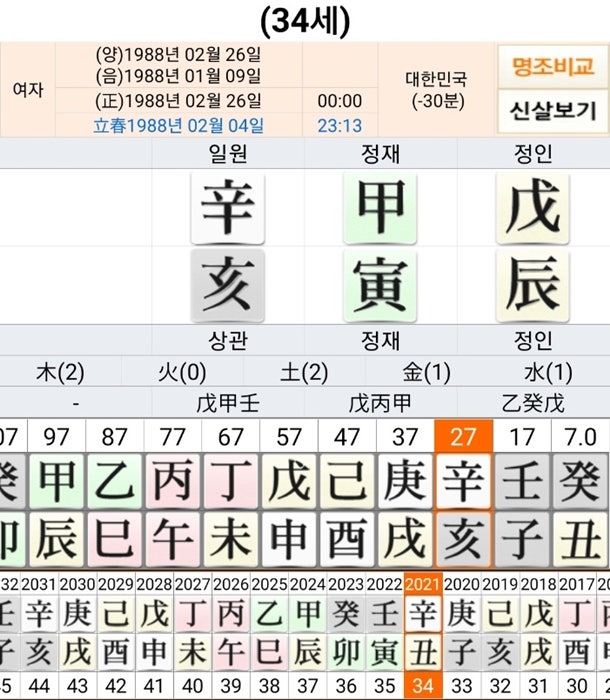The height and width of the screenshot is (700, 610).
Task: Select the 壬 stem in age 17 daeun
Action: (522, 481)
